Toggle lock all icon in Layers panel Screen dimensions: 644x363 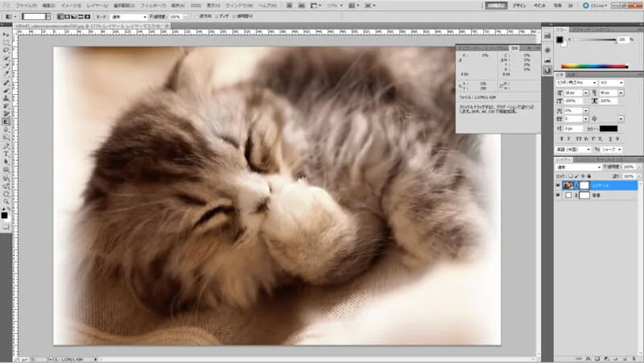[589, 176]
